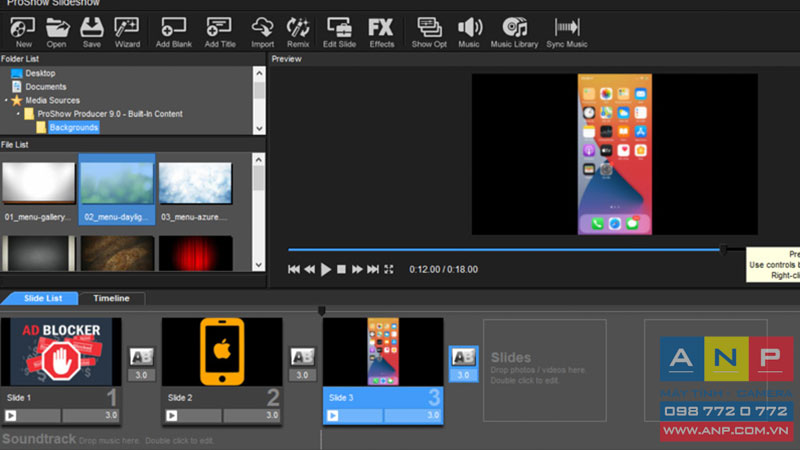Image resolution: width=800 pixels, height=450 pixels.
Task: Select 02_menu-daylight background thumbnail
Action: [x=117, y=183]
